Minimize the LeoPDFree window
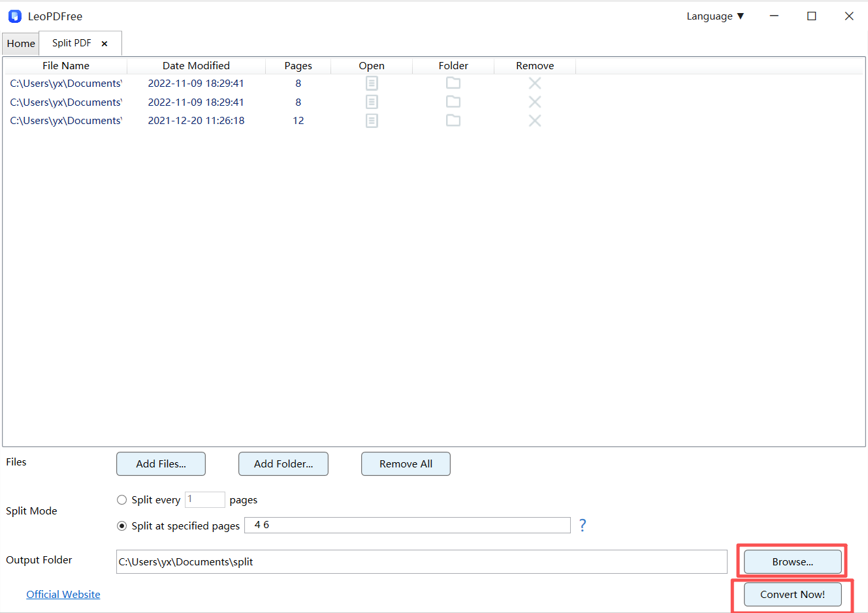The image size is (868, 613). pyautogui.click(x=774, y=16)
